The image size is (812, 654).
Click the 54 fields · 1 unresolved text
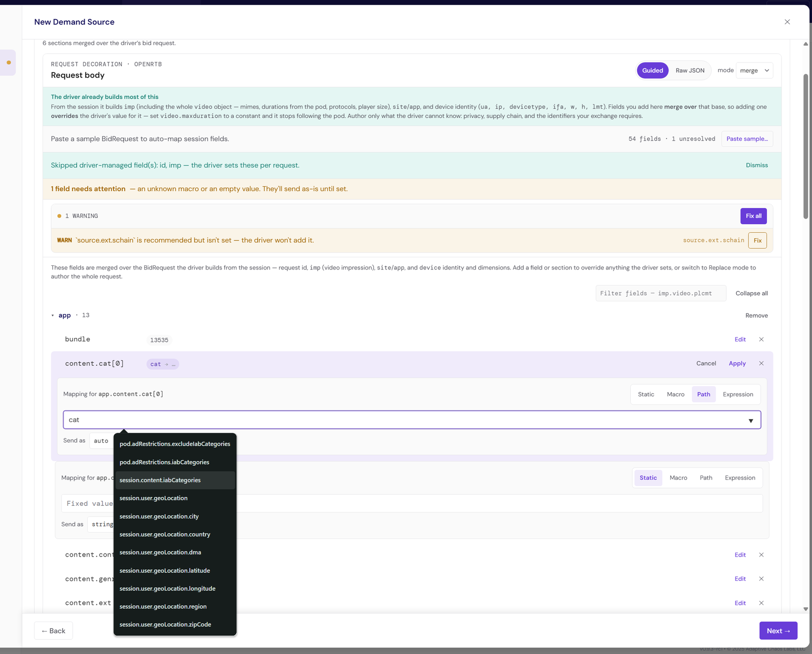(x=671, y=139)
